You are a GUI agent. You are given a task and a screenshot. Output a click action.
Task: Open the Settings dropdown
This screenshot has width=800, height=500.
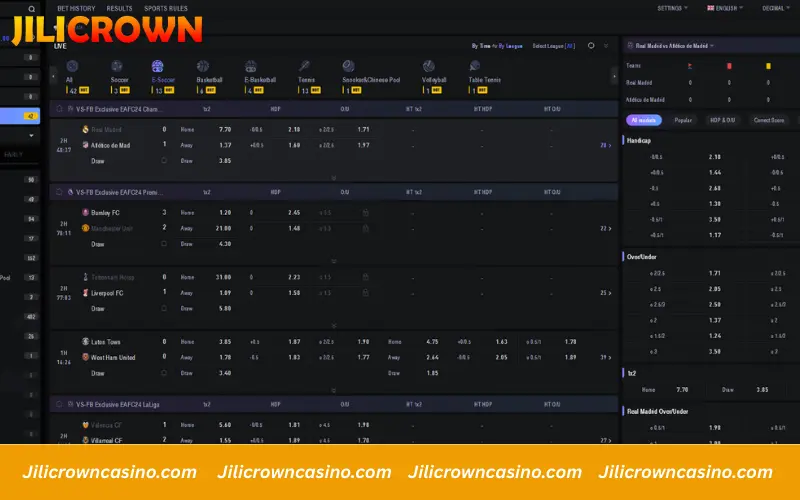pyautogui.click(x=671, y=8)
